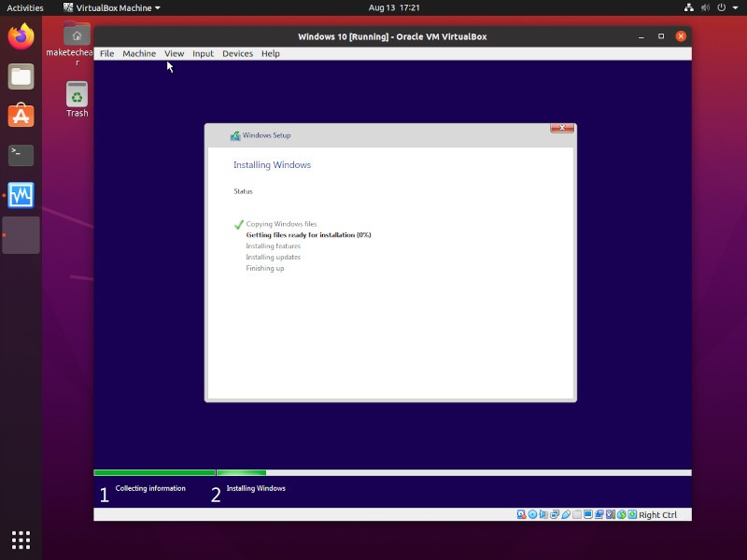The height and width of the screenshot is (560, 747).
Task: Click the power icon in top bar
Action: click(x=722, y=7)
